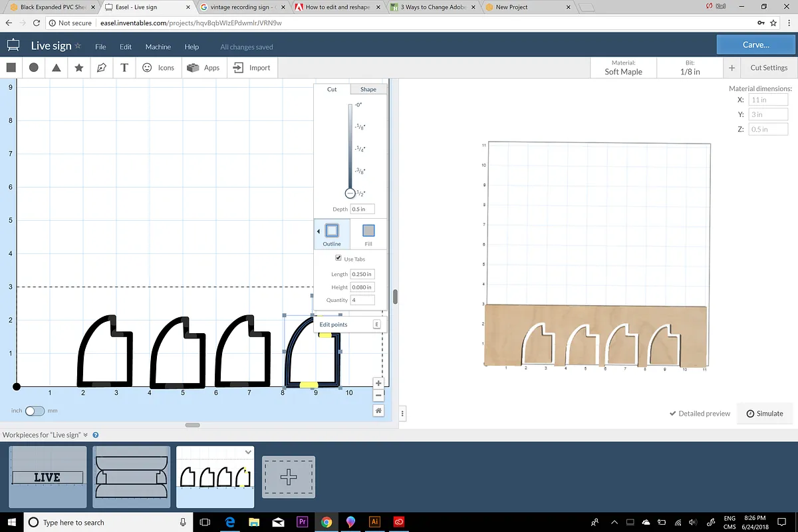The width and height of the screenshot is (798, 532).
Task: Expand the workpiece thumbnail dropdown arrow
Action: click(x=248, y=452)
